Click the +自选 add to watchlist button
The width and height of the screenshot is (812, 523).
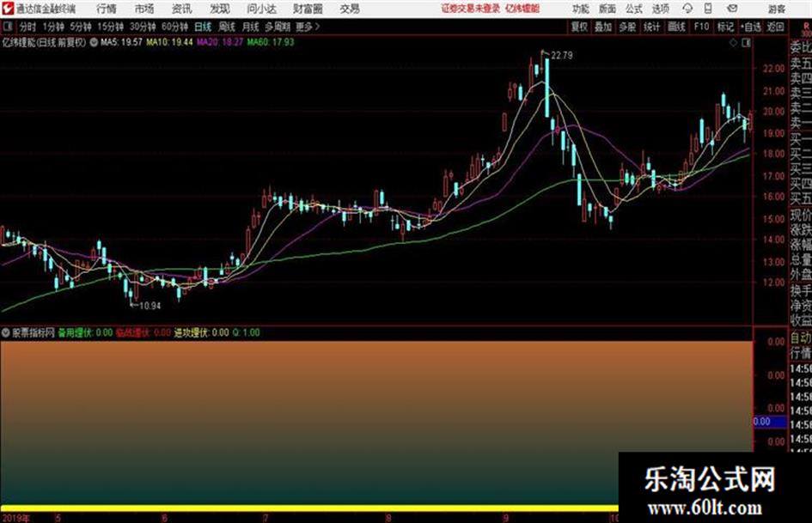pyautogui.click(x=751, y=27)
